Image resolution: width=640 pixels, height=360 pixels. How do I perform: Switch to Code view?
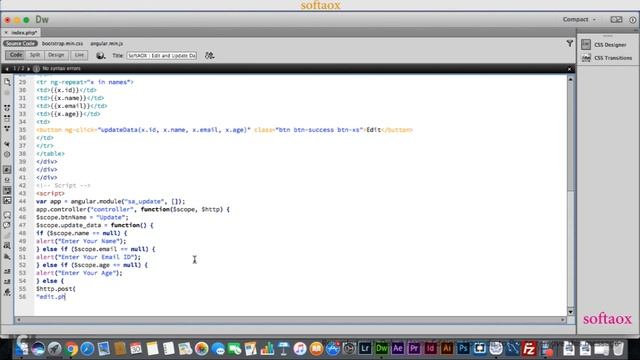(x=16, y=55)
